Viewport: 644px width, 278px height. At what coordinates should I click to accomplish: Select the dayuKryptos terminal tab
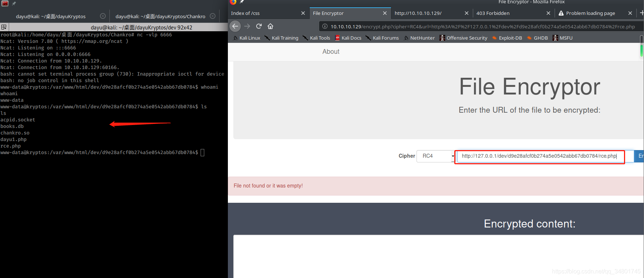(55, 16)
